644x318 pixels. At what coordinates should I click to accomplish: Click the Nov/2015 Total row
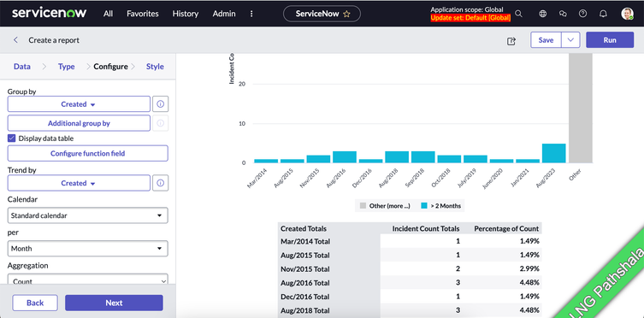(410, 268)
